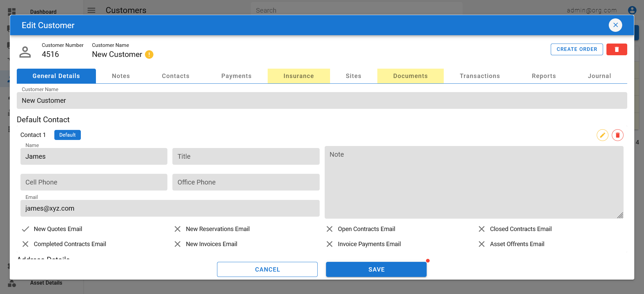Toggle Closed Contracts Email option
Viewport: 644px width, 294px height.
[481, 229]
